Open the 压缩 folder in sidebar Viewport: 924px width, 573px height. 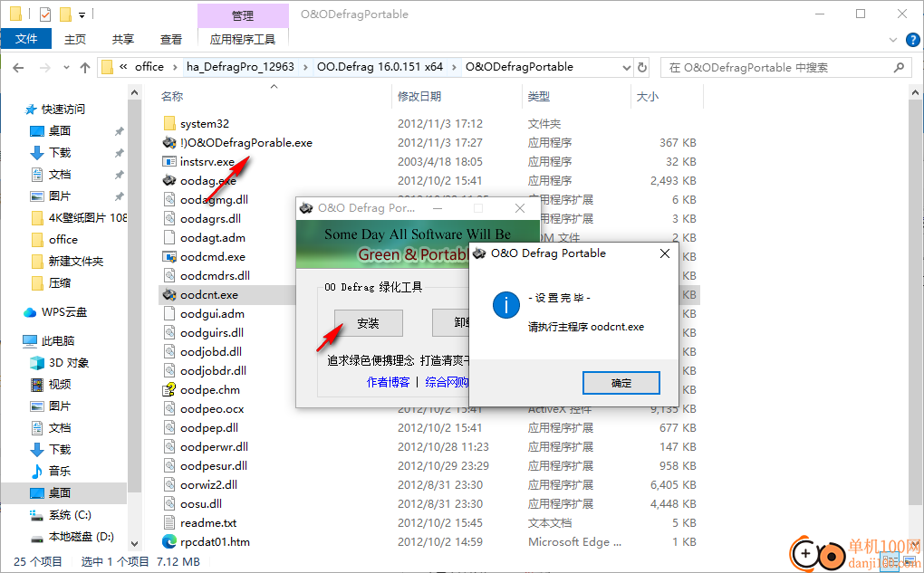60,282
